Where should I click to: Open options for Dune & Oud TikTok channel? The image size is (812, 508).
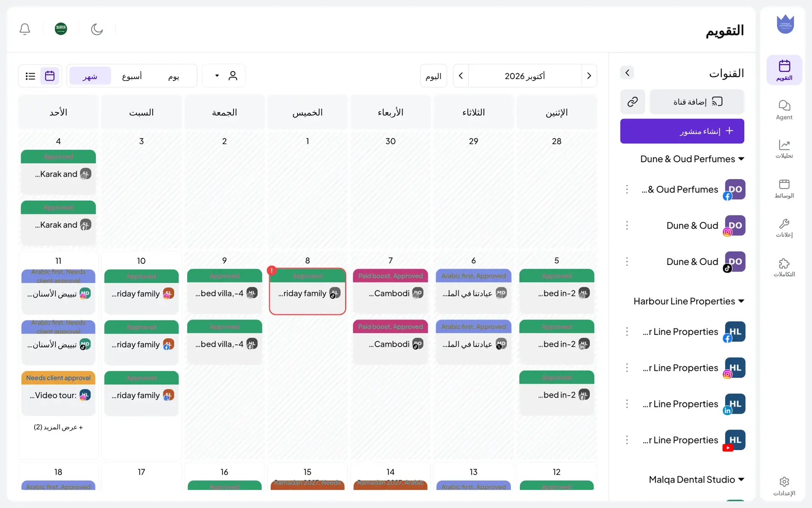click(627, 262)
